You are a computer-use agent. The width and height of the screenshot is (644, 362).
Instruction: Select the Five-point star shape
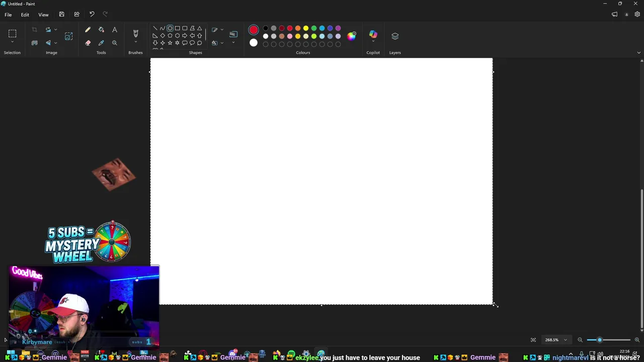(x=170, y=43)
